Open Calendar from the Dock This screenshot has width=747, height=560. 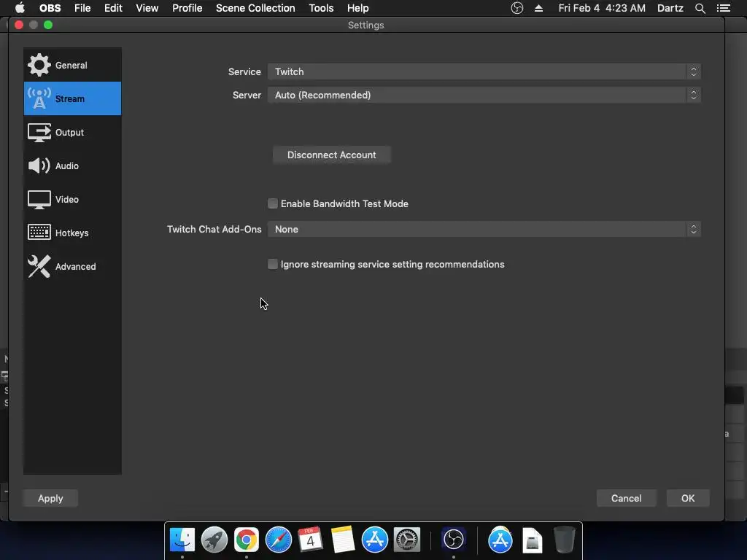310,540
